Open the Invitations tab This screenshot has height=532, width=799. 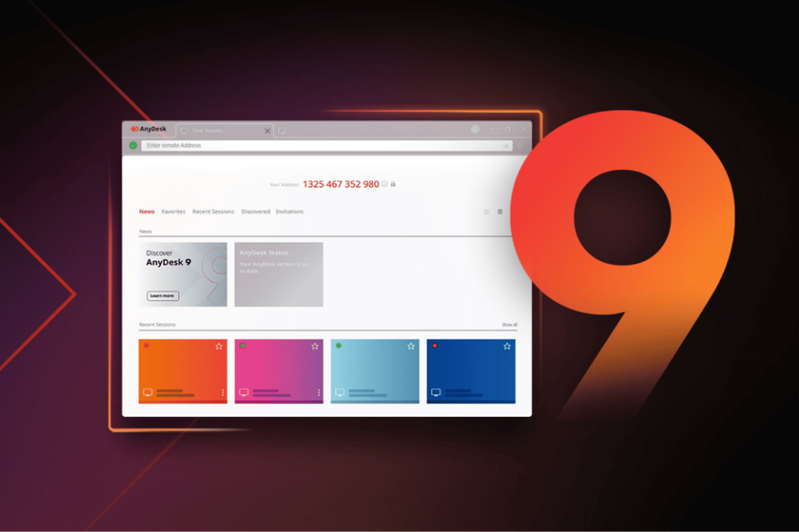coord(289,211)
